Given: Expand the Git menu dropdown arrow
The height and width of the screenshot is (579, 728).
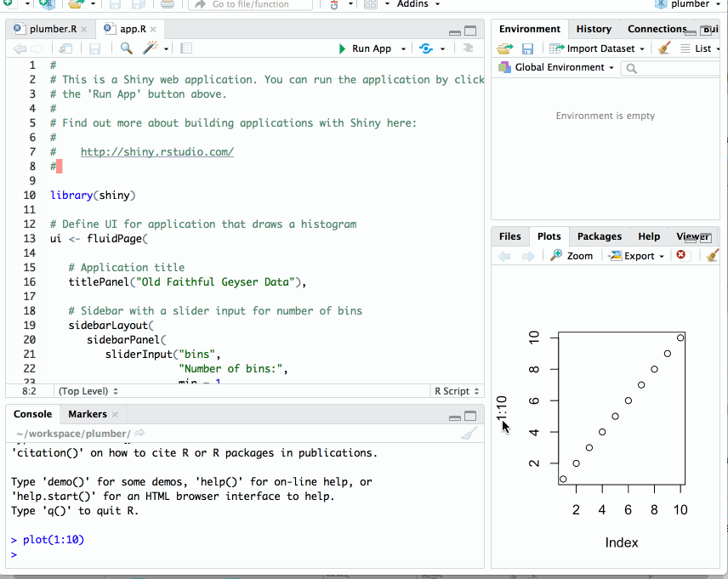Looking at the screenshot, I should coord(350,4).
